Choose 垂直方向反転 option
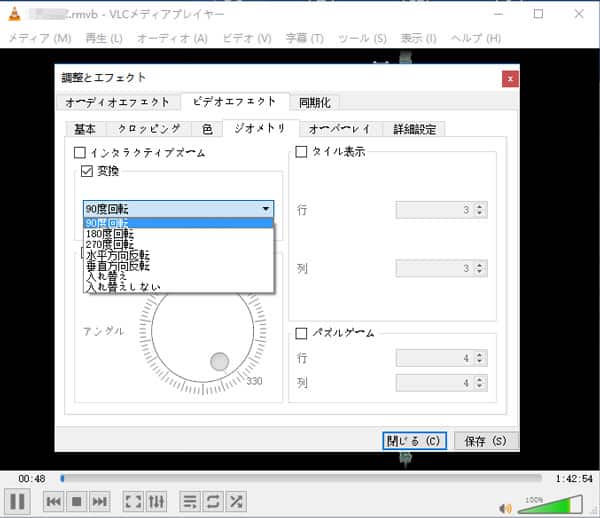The image size is (600, 518). tap(178, 266)
